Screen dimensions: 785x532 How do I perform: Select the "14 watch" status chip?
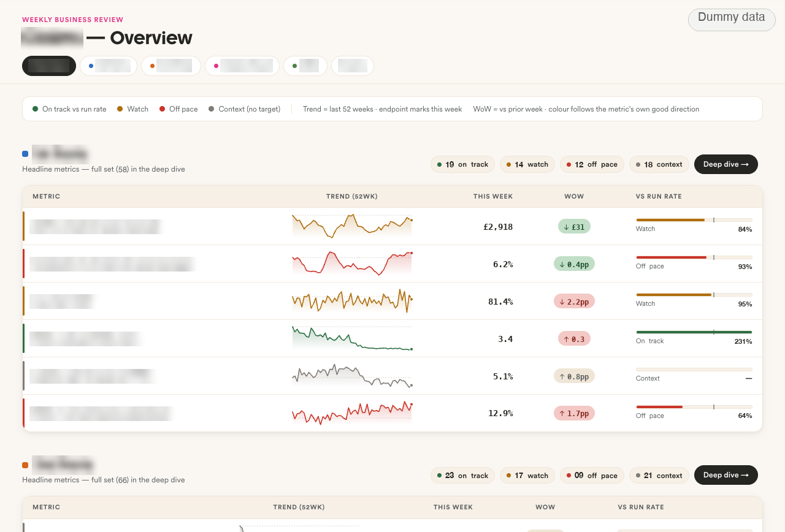click(x=527, y=164)
